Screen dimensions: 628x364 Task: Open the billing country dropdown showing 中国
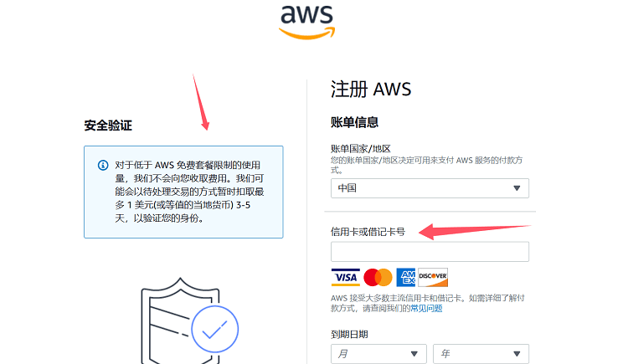click(x=430, y=188)
